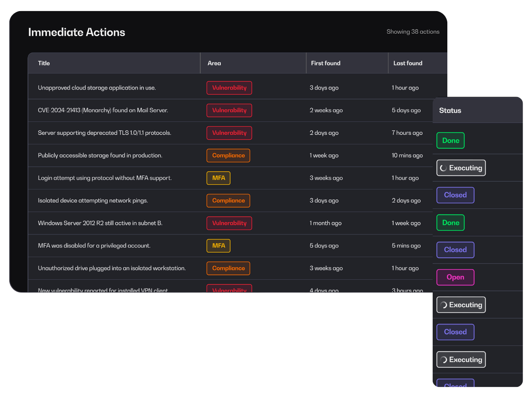Viewport: 532px width, 398px height.
Task: Click '1 week ago' first found for public storage
Action: 324,156
